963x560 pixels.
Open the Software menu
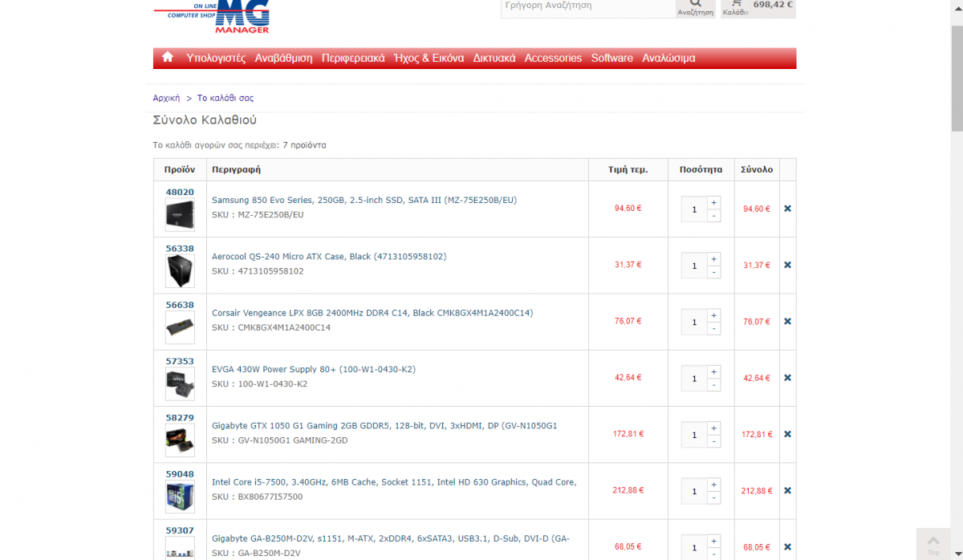[x=612, y=58]
